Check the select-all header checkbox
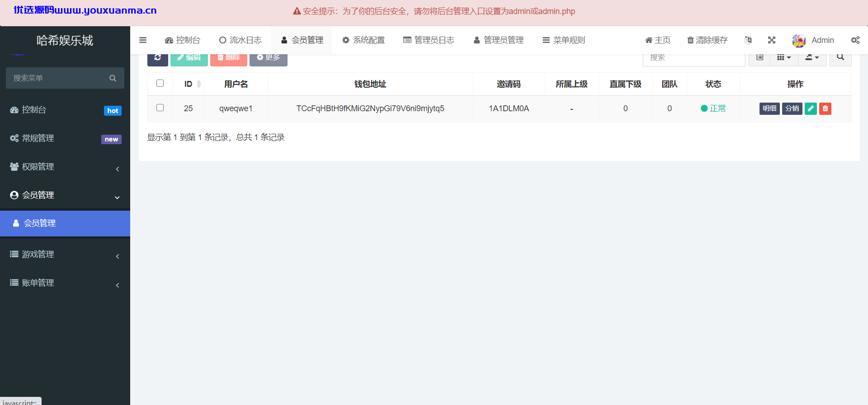 (x=160, y=83)
